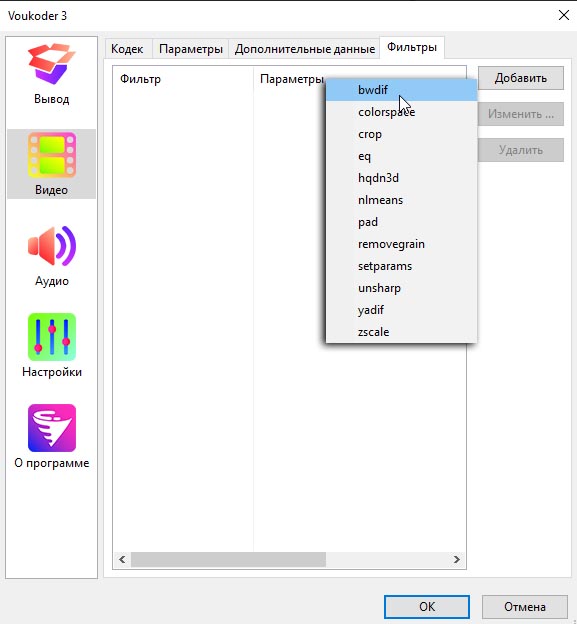
Task: Click the Параметры column header in list
Action: coord(291,79)
